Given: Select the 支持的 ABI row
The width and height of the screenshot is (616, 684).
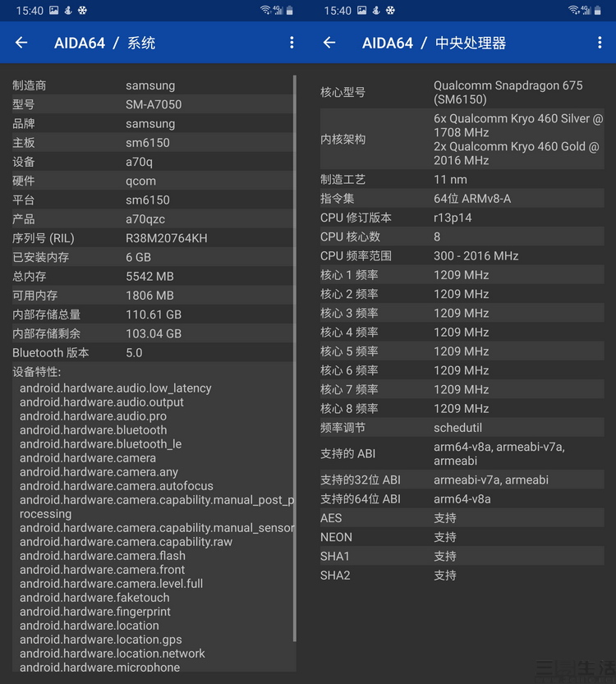Looking at the screenshot, I should 462,453.
